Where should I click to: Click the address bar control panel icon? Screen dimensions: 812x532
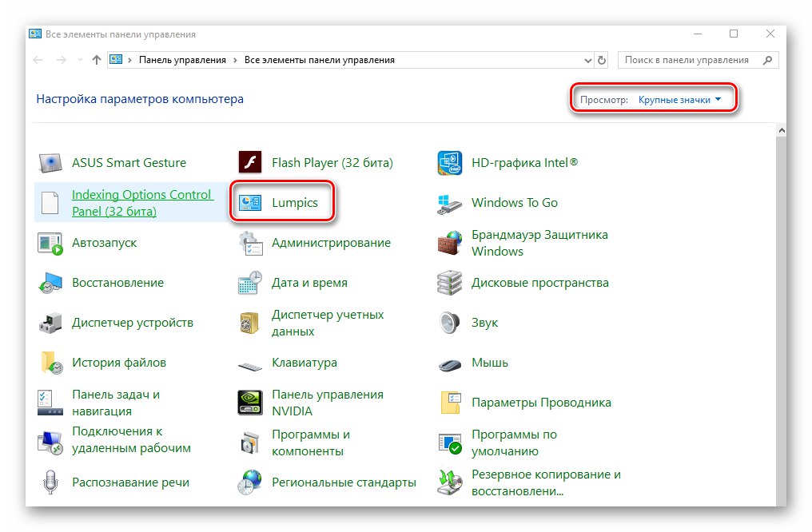coord(116,60)
